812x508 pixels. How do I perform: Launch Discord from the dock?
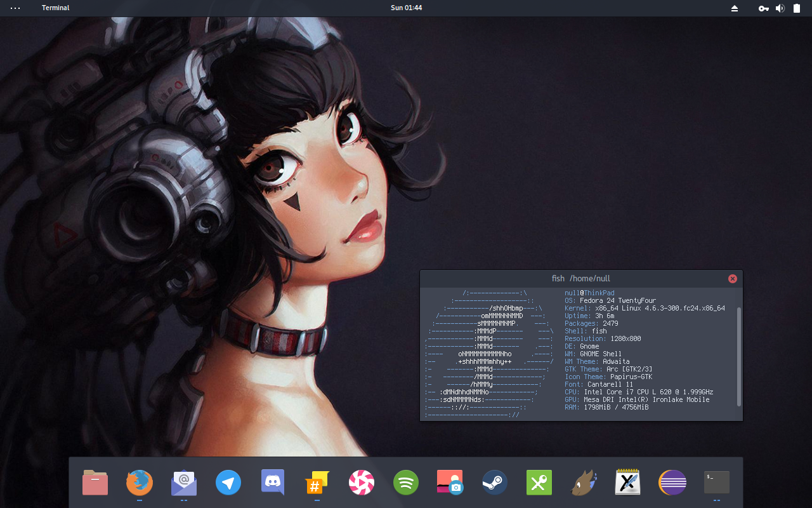[x=273, y=483]
